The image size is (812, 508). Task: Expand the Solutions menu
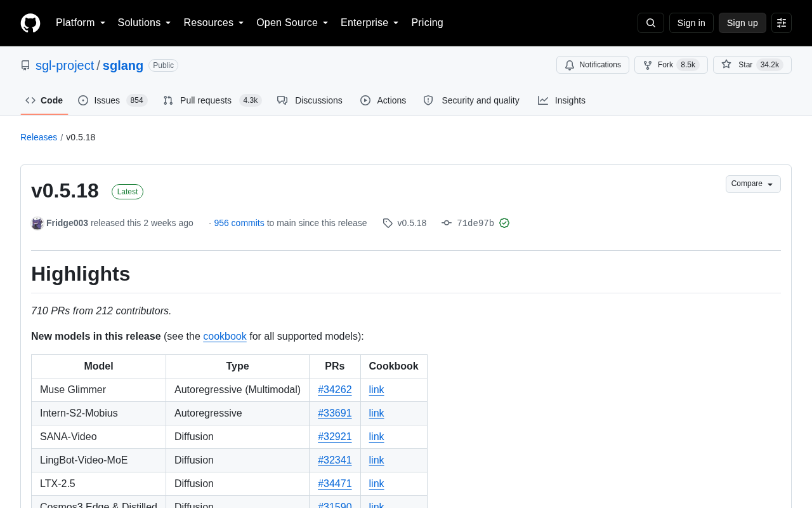(145, 23)
